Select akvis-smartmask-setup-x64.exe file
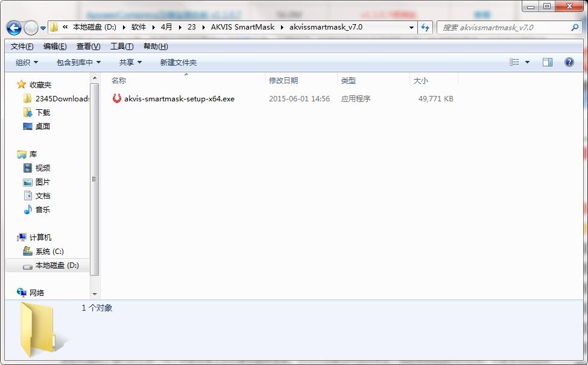Screen dimensions: 588x365 [179, 99]
